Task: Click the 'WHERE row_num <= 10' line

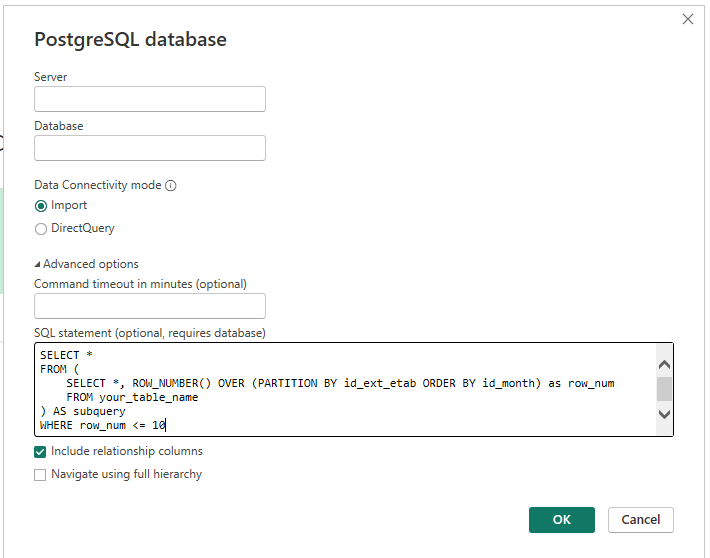Action: click(x=103, y=426)
